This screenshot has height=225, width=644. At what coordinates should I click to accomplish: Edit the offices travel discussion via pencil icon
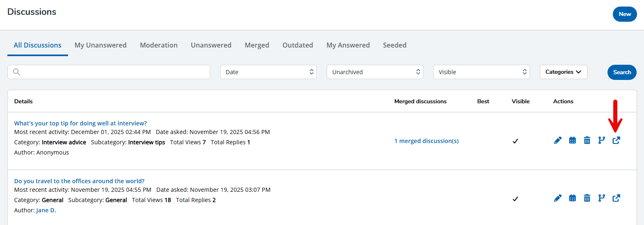[558, 198]
